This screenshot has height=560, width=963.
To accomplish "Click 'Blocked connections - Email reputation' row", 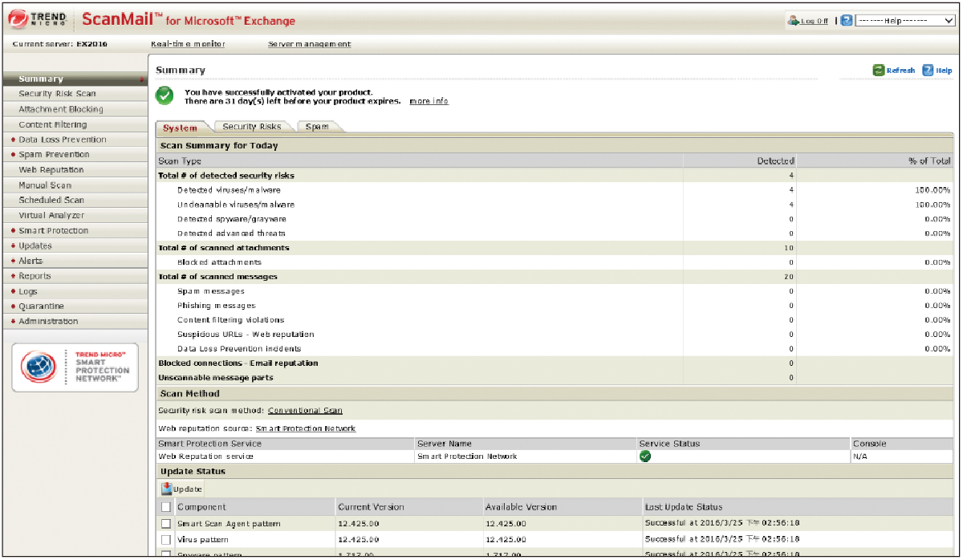I will pyautogui.click(x=555, y=363).
